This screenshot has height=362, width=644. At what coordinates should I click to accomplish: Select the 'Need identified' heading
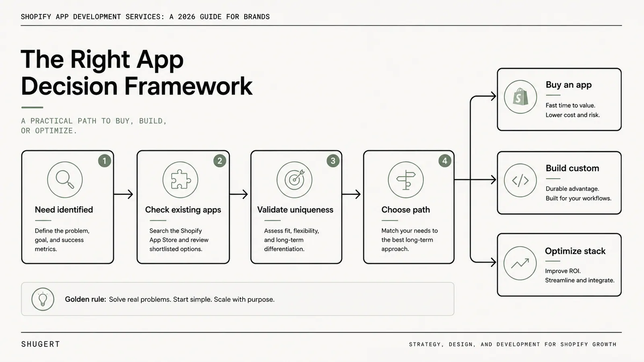tap(64, 210)
